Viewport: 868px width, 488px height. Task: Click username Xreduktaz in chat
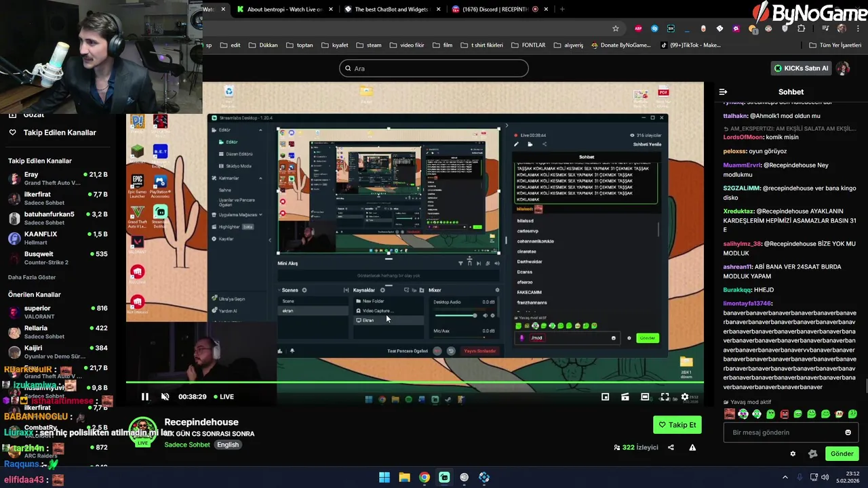738,211
